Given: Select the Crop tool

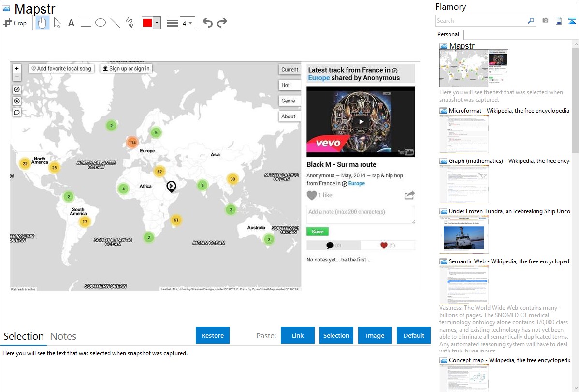Looking at the screenshot, I should [x=15, y=23].
